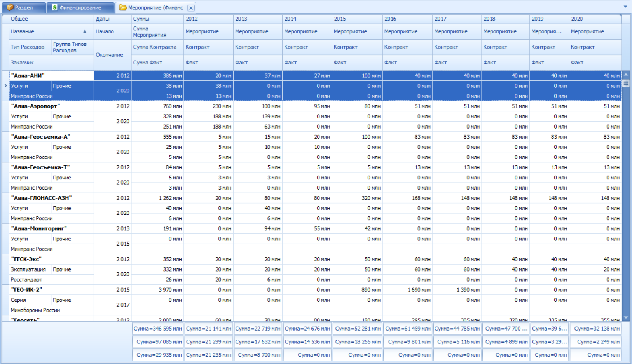Click the 2016 band header
632x364 pixels.
coord(407,19)
